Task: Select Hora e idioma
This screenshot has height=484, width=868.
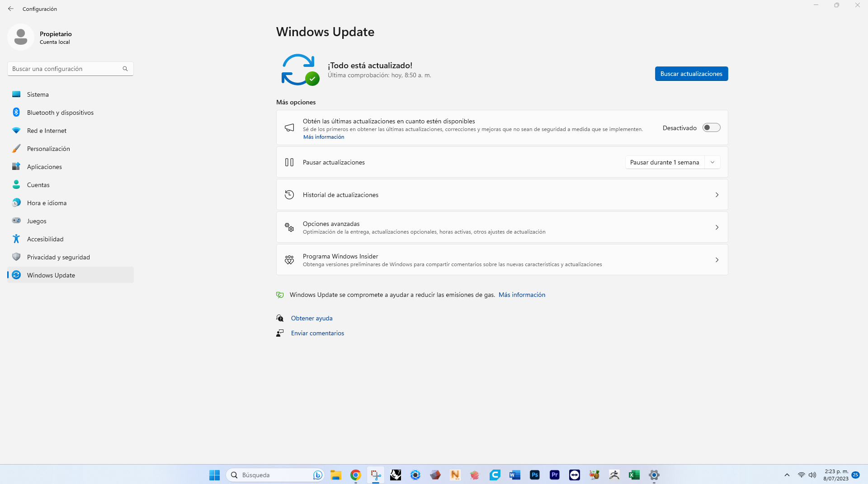Action: (x=71, y=203)
